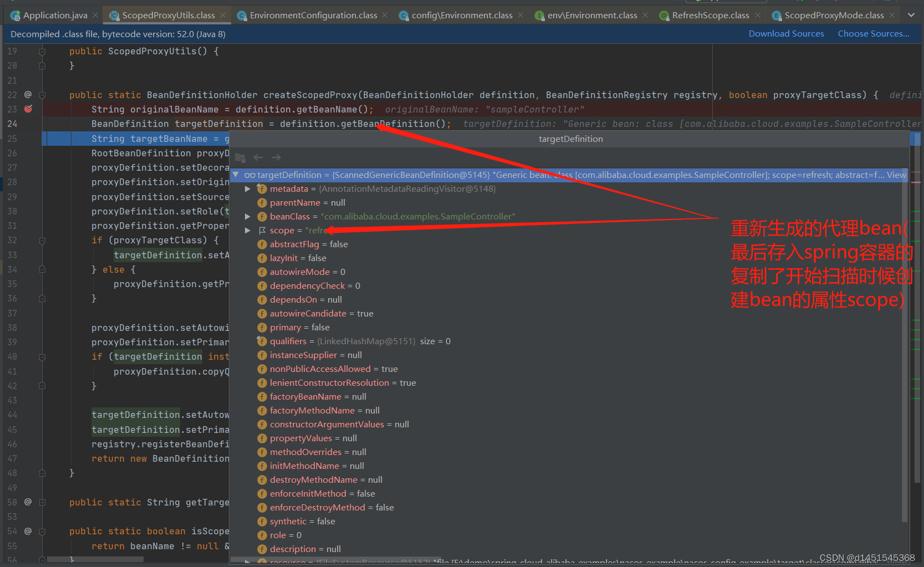This screenshot has width=924, height=567.
Task: Close the ScopedProxyUtils.class tab
Action: click(x=223, y=15)
